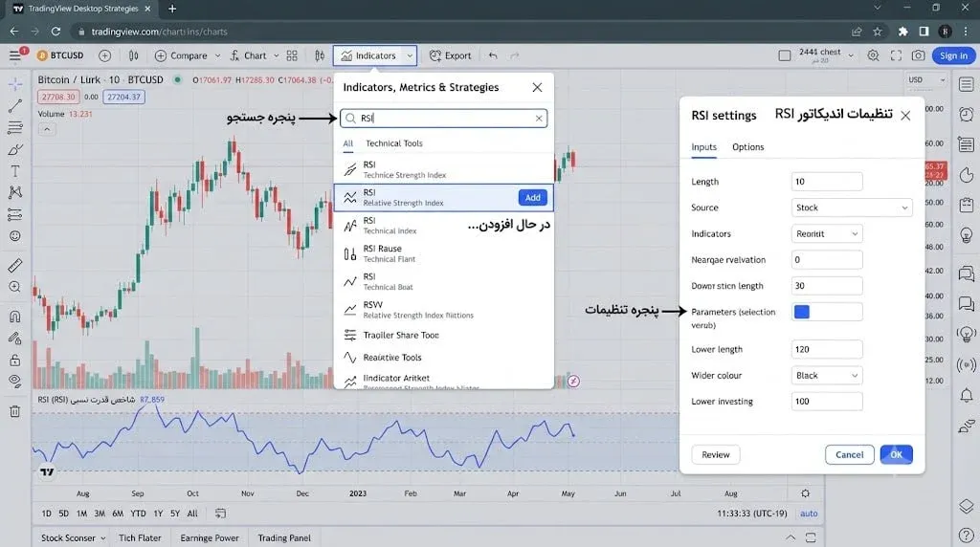Open the go to date icon
980x547 pixels.
221,514
